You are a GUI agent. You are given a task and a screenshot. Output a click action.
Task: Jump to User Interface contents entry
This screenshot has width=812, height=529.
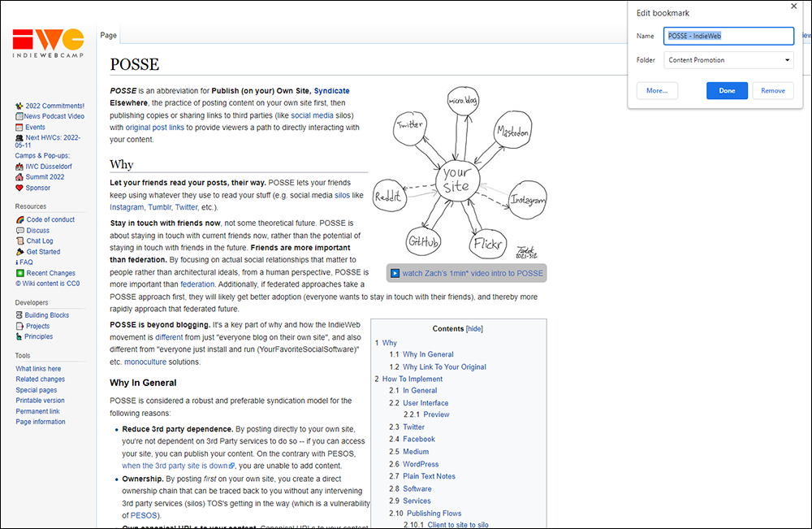425,403
